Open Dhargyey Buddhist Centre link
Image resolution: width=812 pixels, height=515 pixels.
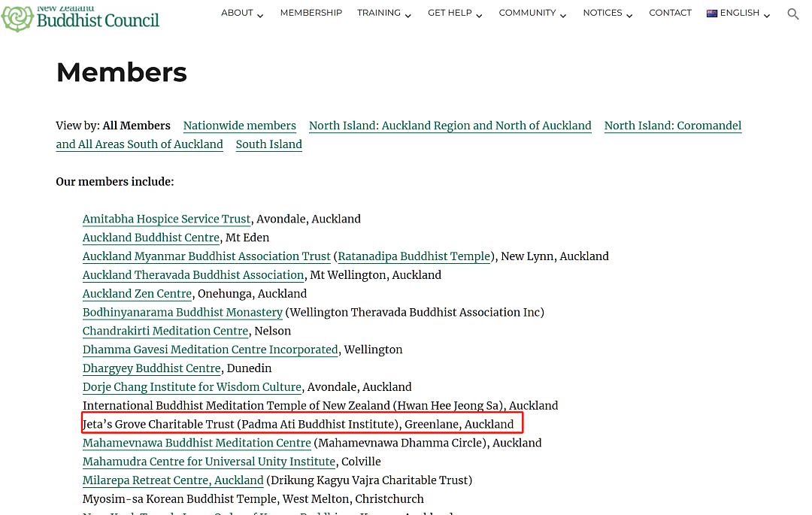pyautogui.click(x=152, y=368)
